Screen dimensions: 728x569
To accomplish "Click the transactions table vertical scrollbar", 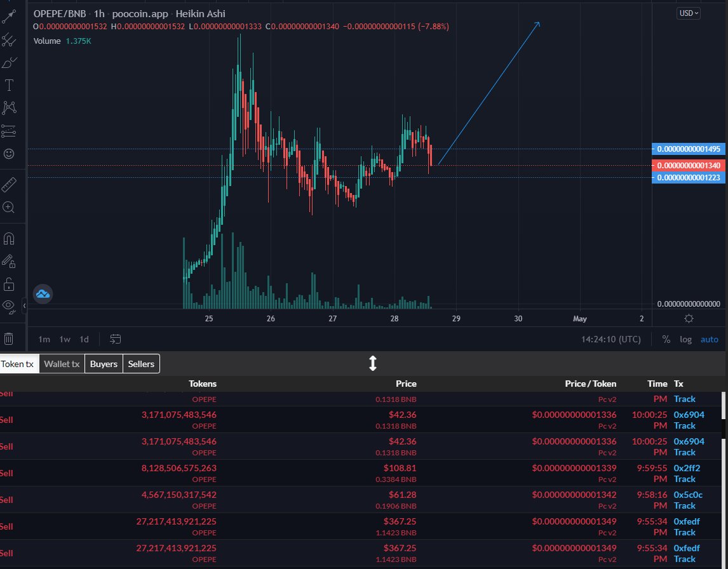I will [x=724, y=480].
